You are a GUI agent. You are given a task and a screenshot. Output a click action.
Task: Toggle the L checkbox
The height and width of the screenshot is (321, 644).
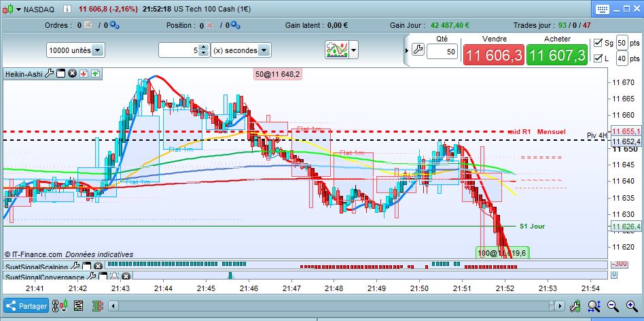598,58
